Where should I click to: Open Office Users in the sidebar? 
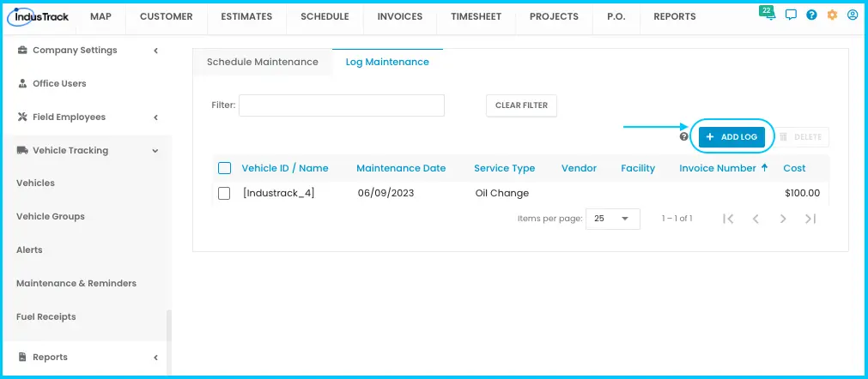59,83
